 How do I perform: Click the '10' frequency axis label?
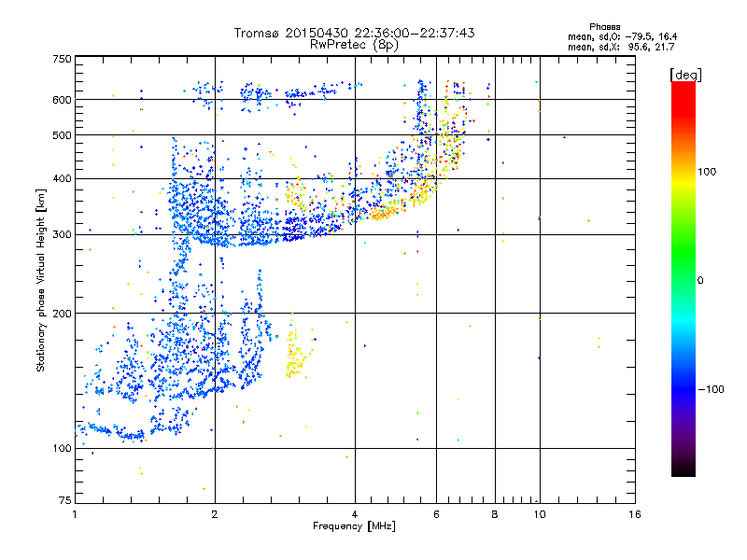pos(540,514)
